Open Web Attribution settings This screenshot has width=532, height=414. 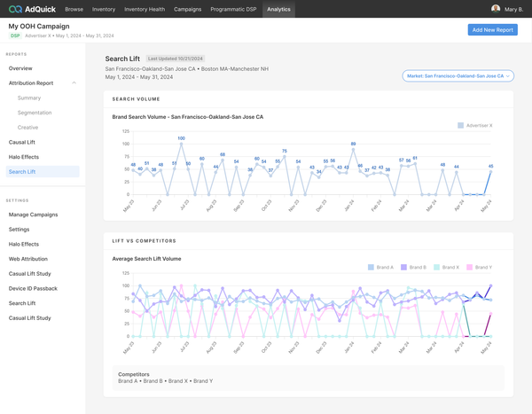point(28,259)
